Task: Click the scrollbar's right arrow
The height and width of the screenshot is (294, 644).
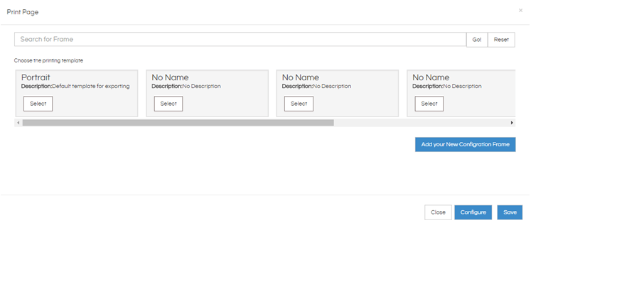Action: [512, 123]
